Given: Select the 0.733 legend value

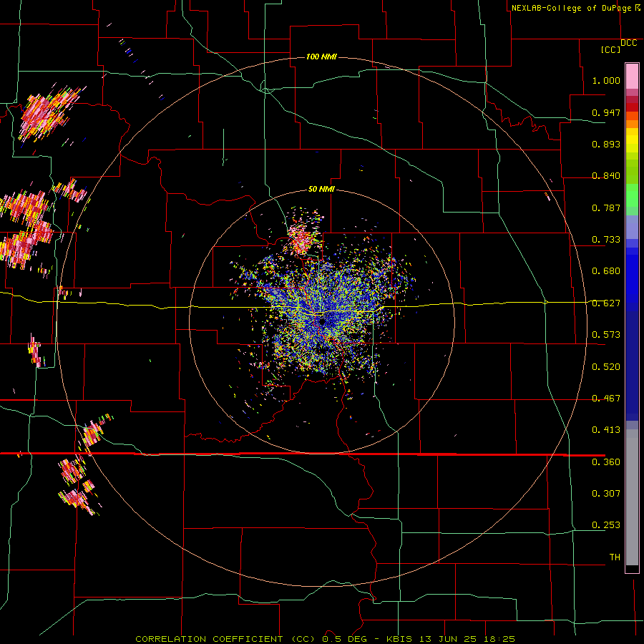Looking at the screenshot, I should point(606,240).
